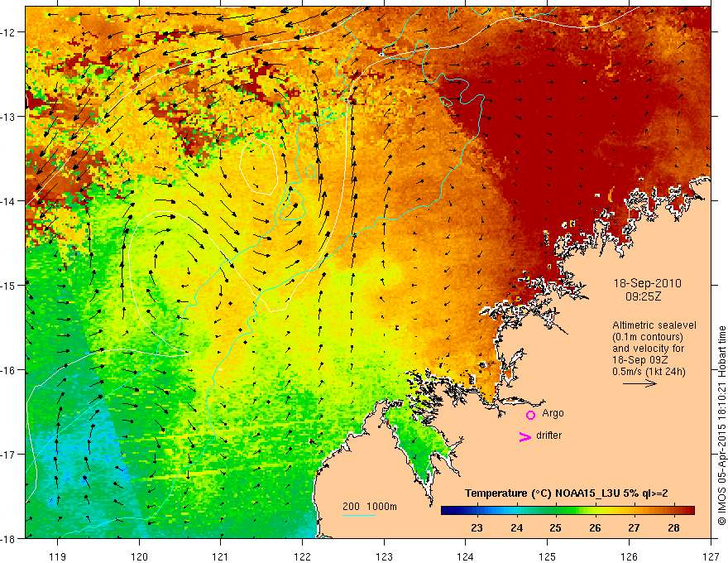
Task: Click the latitude axis label -12
Action: pyautogui.click(x=8, y=32)
